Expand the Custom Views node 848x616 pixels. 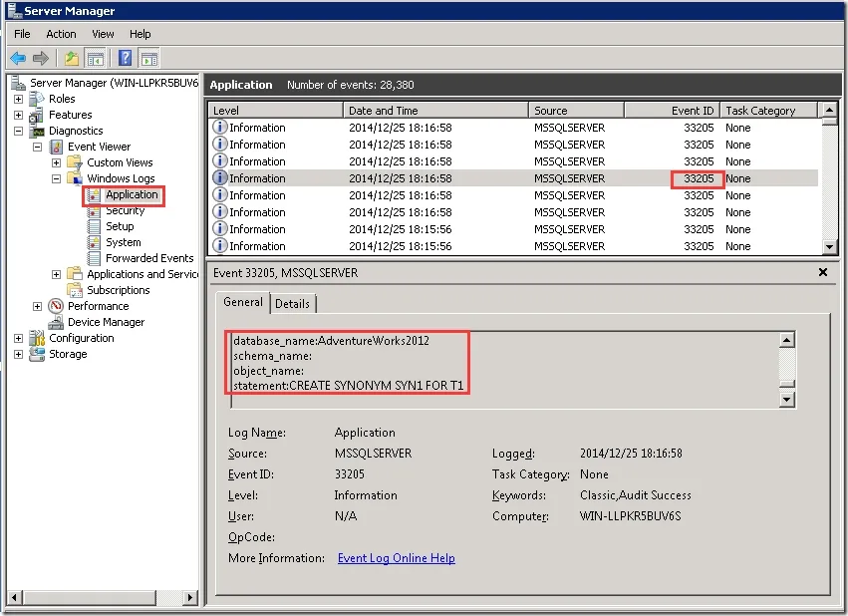pyautogui.click(x=56, y=162)
